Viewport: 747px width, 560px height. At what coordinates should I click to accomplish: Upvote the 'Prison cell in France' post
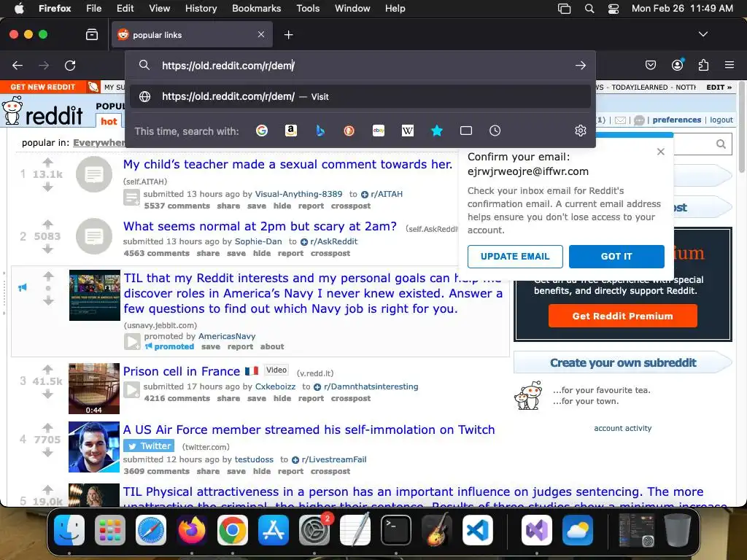47,369
